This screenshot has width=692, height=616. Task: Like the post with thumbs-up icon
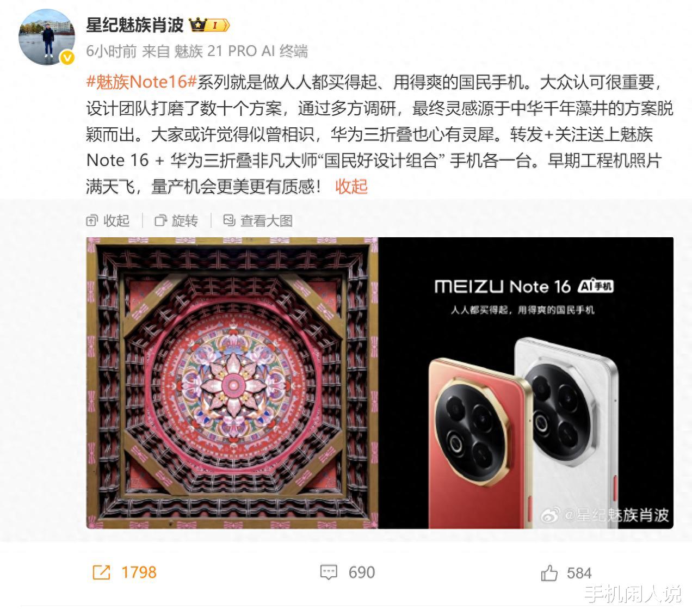549,573
